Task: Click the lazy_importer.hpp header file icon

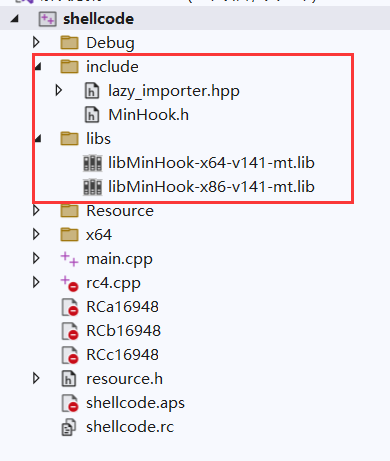Action: coord(92,91)
